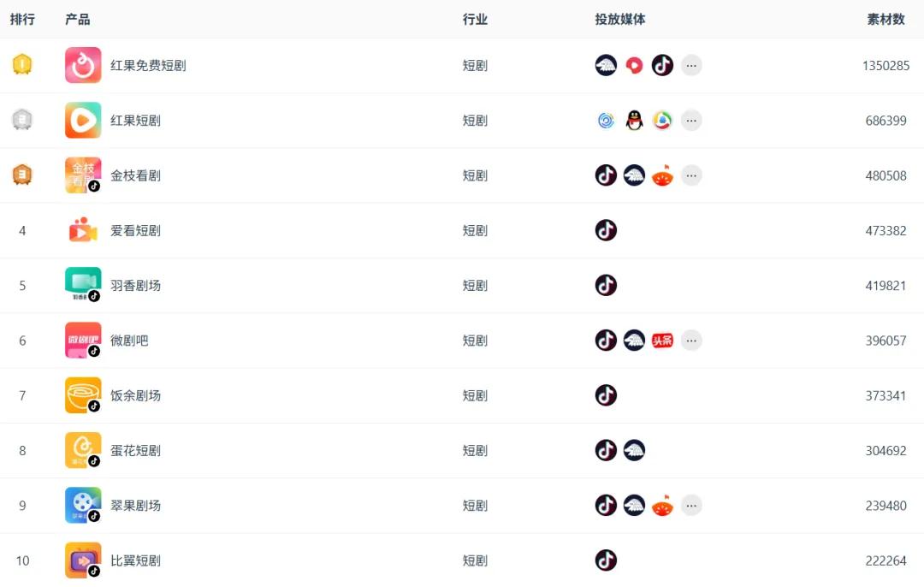Image resolution: width=924 pixels, height=587 pixels.
Task: Click the 翠果剧场 app thumbnail
Action: (x=83, y=506)
